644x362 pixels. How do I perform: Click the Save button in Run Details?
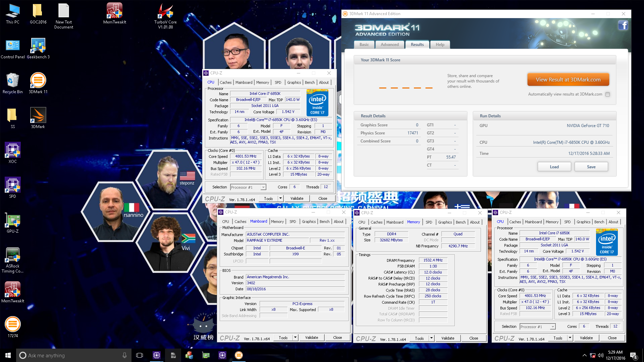coord(591,167)
